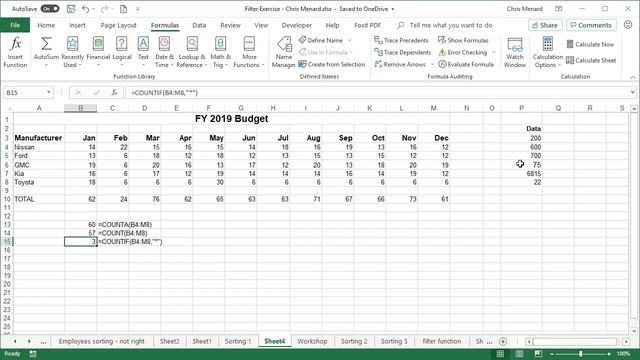
Task: Switch to Page Layout view in status bar
Action: 519,354
